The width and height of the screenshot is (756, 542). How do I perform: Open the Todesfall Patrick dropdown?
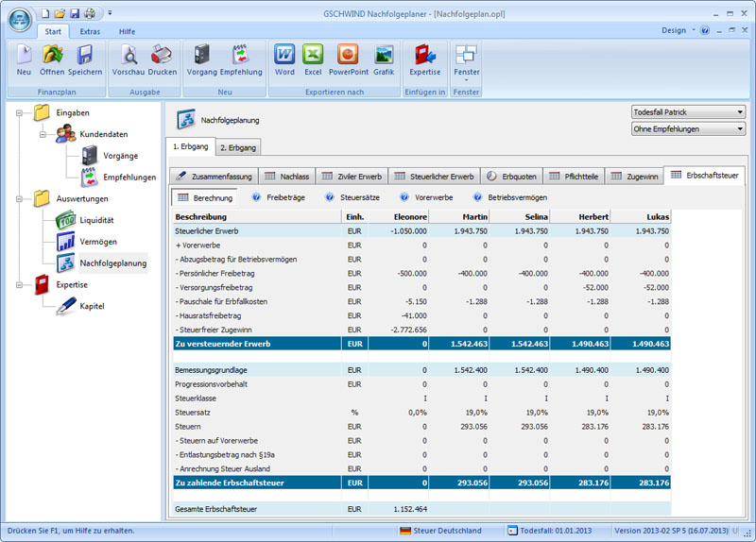(x=688, y=111)
